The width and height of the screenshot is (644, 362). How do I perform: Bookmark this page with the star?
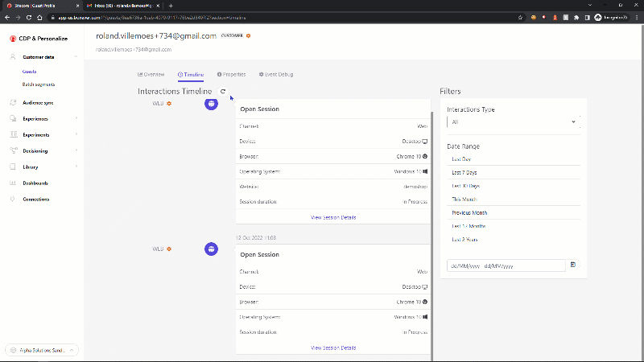[x=520, y=18]
